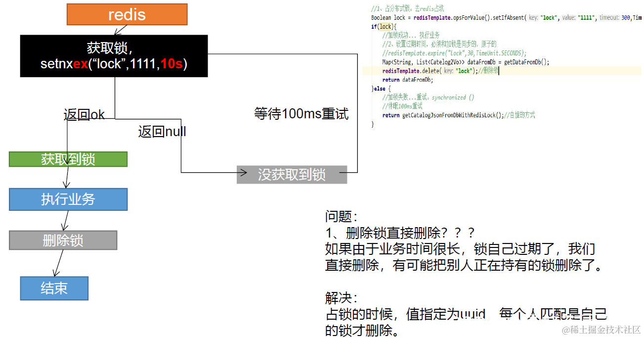This screenshot has width=644, height=338.
Task: Select the black "获取锁 setnxex" box
Action: (114, 55)
